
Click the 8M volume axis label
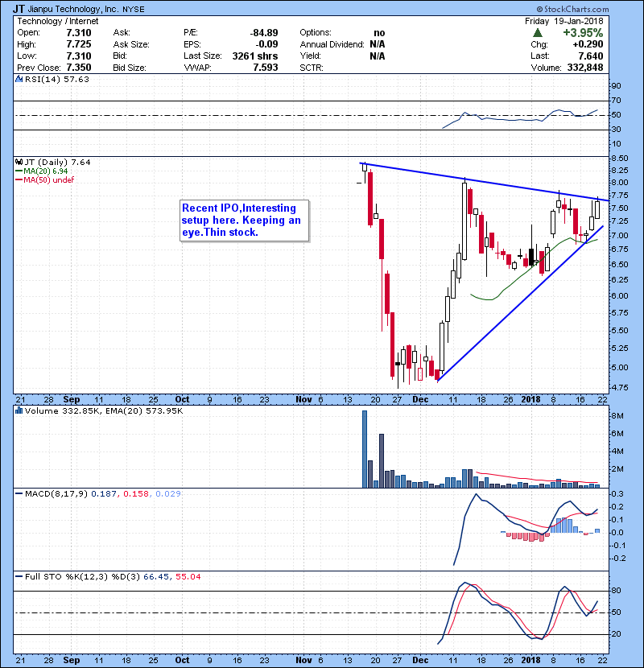[617, 416]
